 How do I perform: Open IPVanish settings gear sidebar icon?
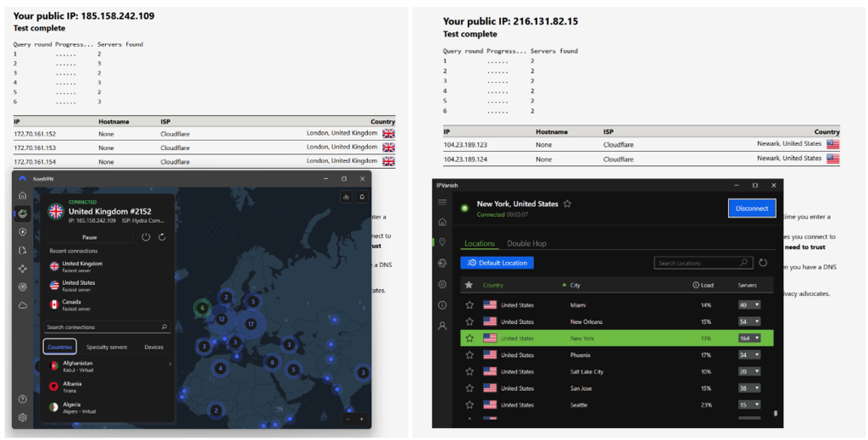pos(442,285)
